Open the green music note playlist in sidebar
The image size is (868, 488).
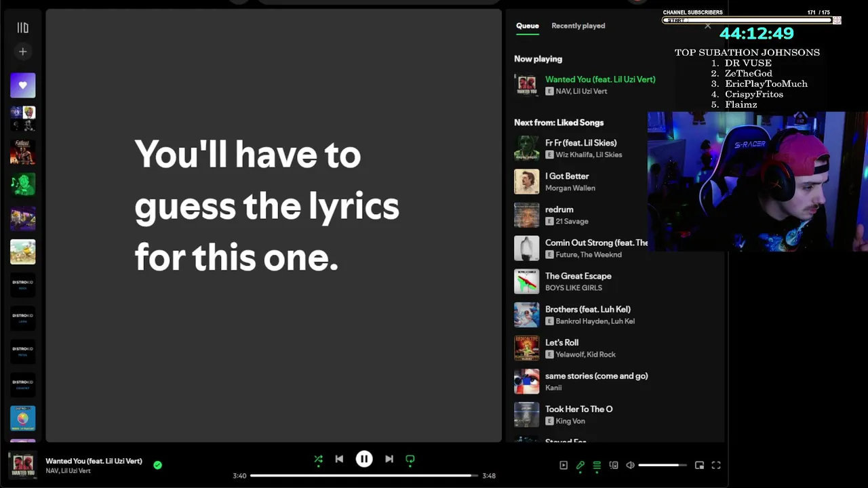[22, 185]
